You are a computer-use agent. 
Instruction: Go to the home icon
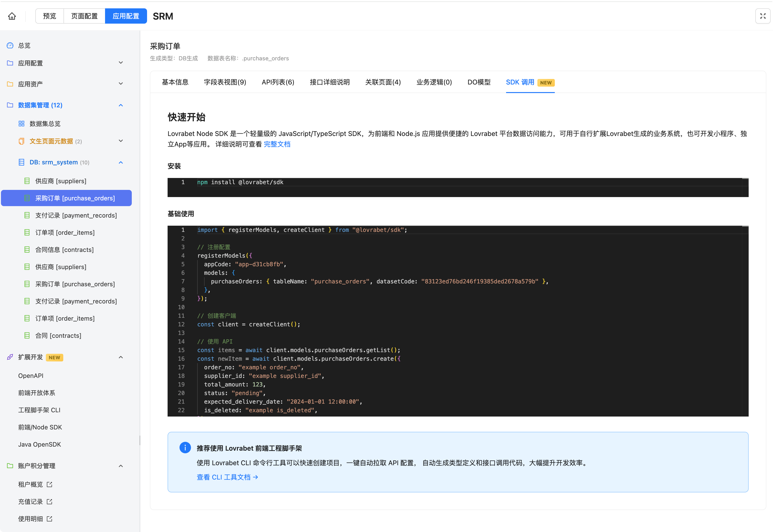[12, 16]
